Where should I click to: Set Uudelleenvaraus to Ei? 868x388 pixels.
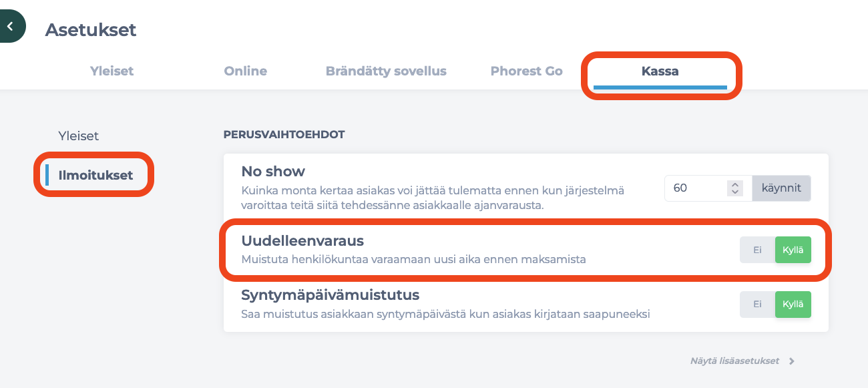click(x=757, y=250)
